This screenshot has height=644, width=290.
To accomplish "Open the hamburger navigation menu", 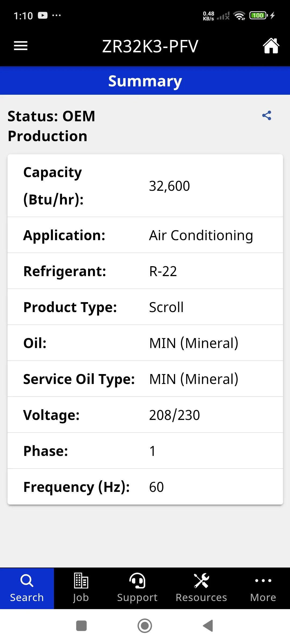I will click(x=21, y=46).
